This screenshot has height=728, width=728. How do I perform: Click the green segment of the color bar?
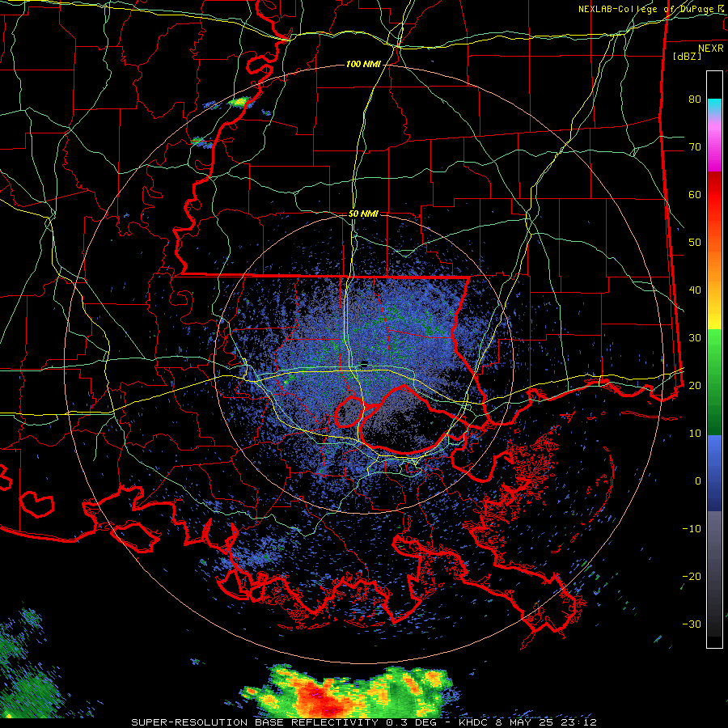point(714,382)
